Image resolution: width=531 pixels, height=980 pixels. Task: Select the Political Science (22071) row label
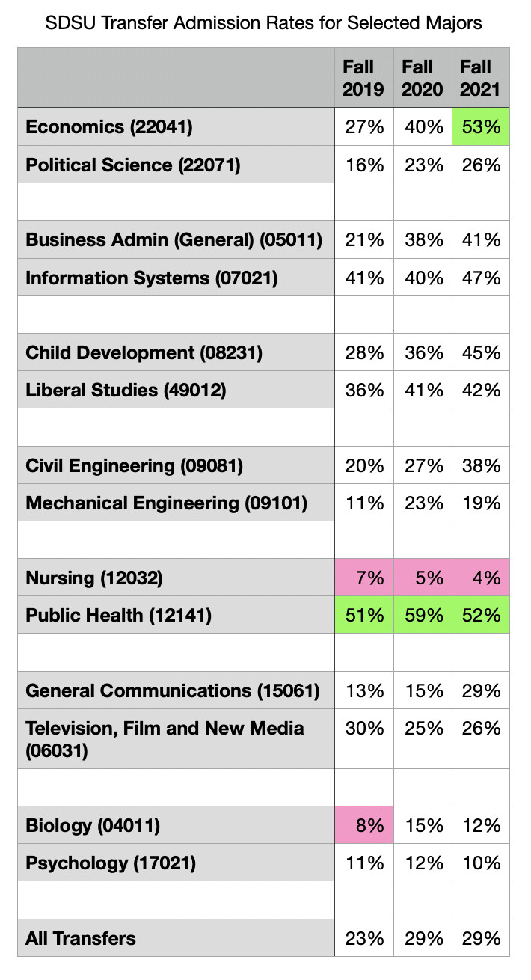click(x=133, y=165)
